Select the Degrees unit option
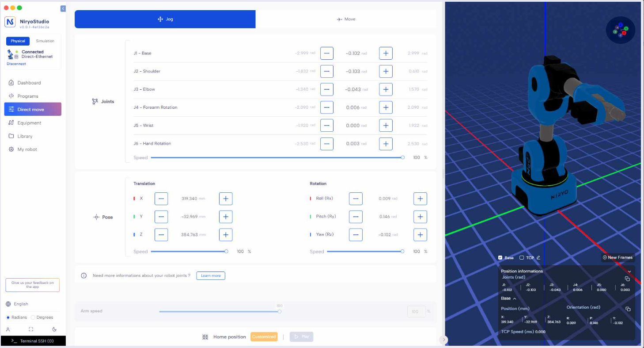Screen dimensions: 644x348 pos(33,317)
